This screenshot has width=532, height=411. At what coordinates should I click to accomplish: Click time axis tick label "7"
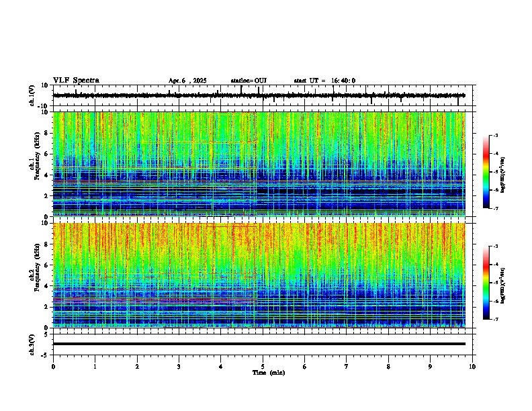347,367
